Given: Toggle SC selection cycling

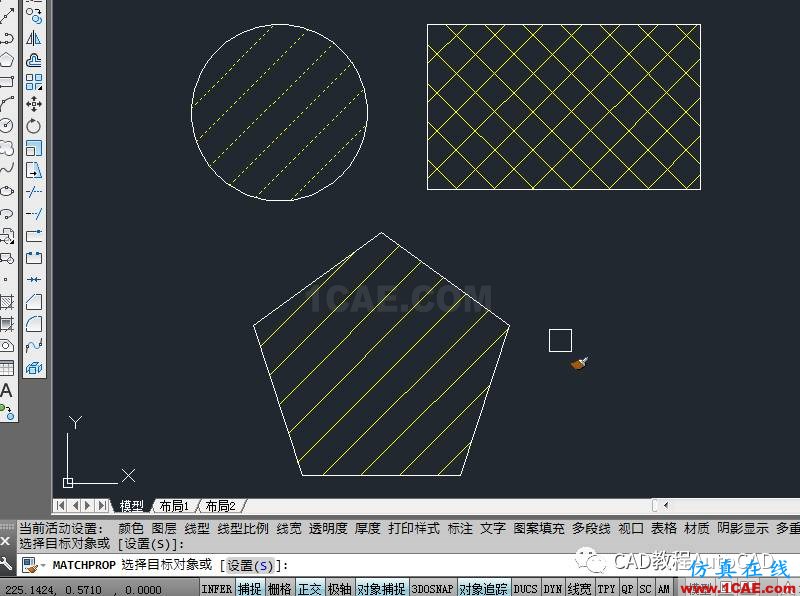Looking at the screenshot, I should point(645,588).
